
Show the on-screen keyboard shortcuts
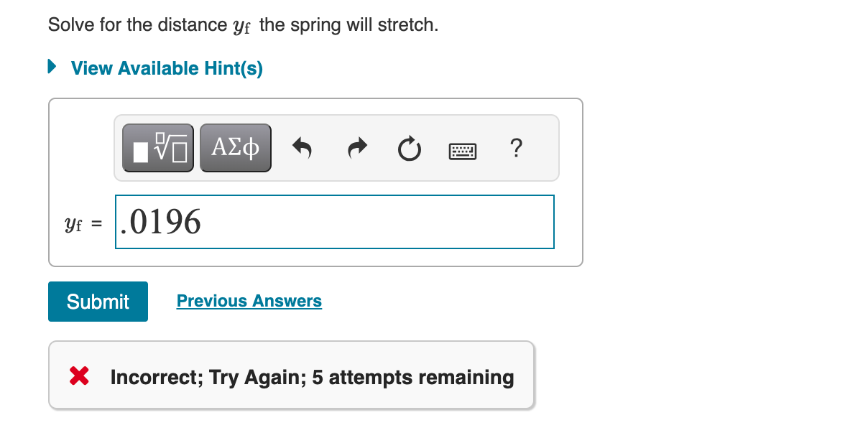pos(462,149)
